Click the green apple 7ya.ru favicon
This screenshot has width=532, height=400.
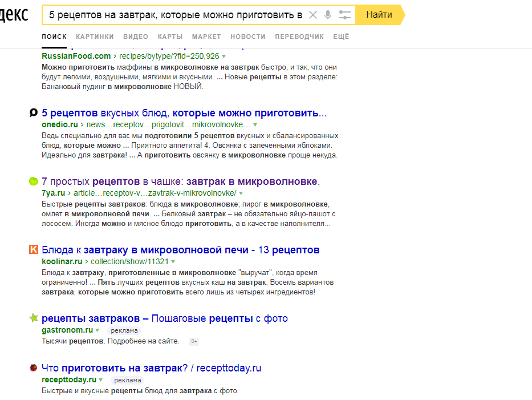pyautogui.click(x=33, y=181)
